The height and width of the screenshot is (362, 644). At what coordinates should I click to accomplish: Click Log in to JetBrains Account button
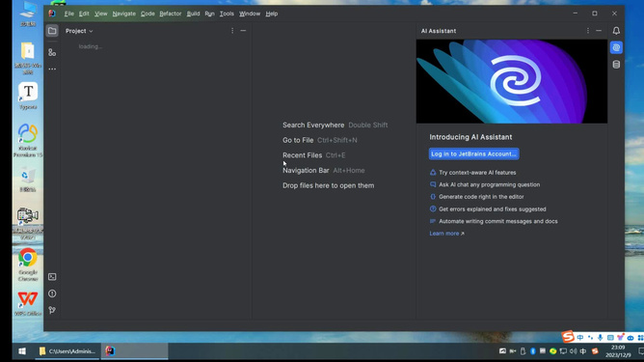coord(474,153)
